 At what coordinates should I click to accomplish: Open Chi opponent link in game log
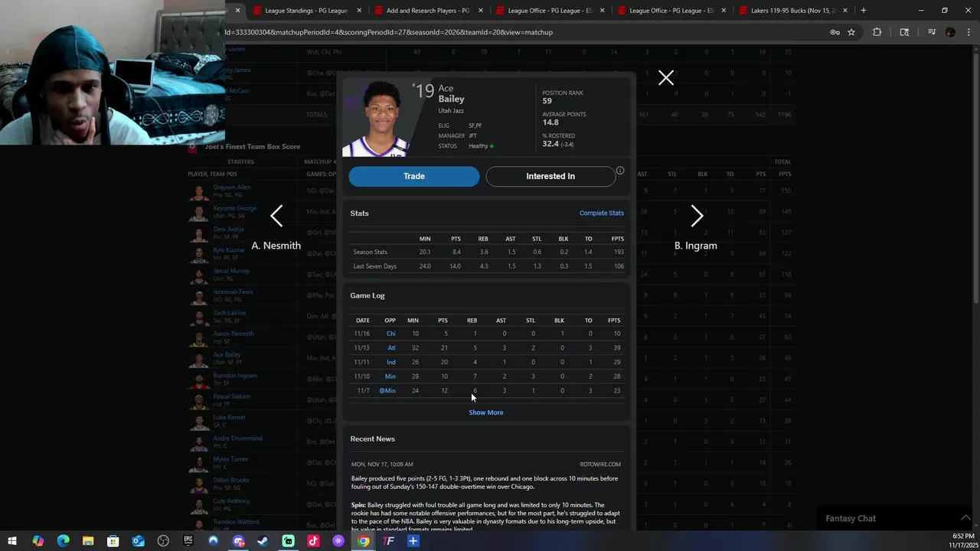(x=390, y=334)
